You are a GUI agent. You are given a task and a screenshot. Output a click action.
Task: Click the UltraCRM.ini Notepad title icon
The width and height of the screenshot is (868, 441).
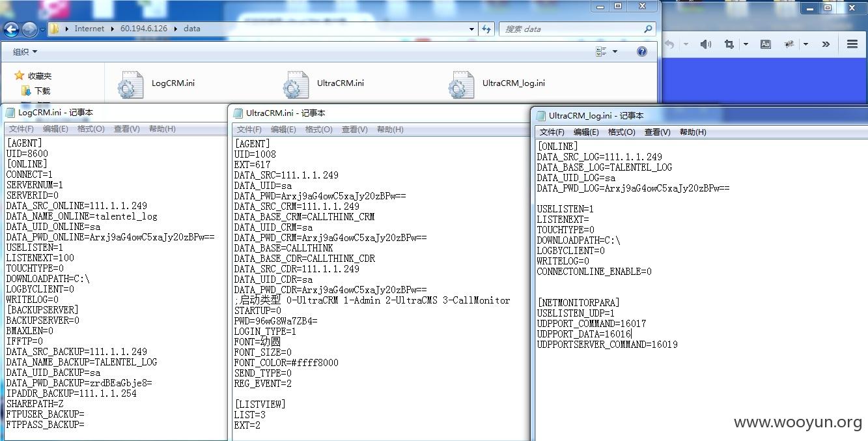click(x=238, y=113)
